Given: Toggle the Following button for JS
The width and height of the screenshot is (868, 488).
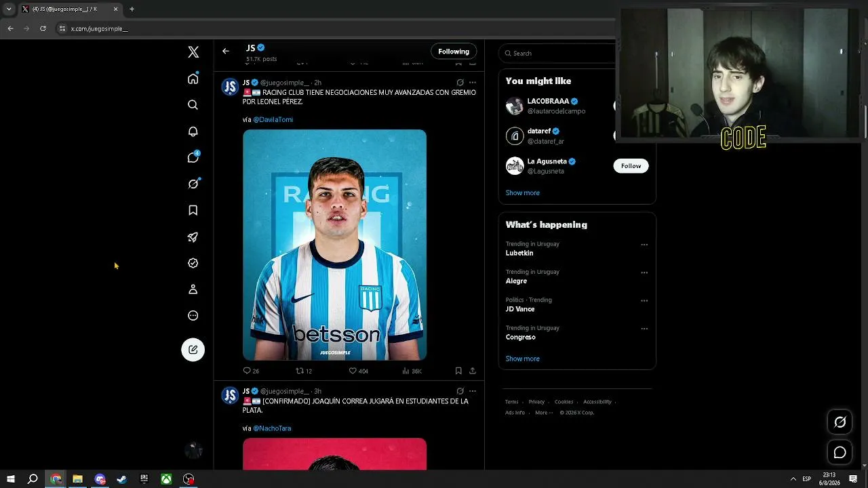Looking at the screenshot, I should [x=454, y=52].
